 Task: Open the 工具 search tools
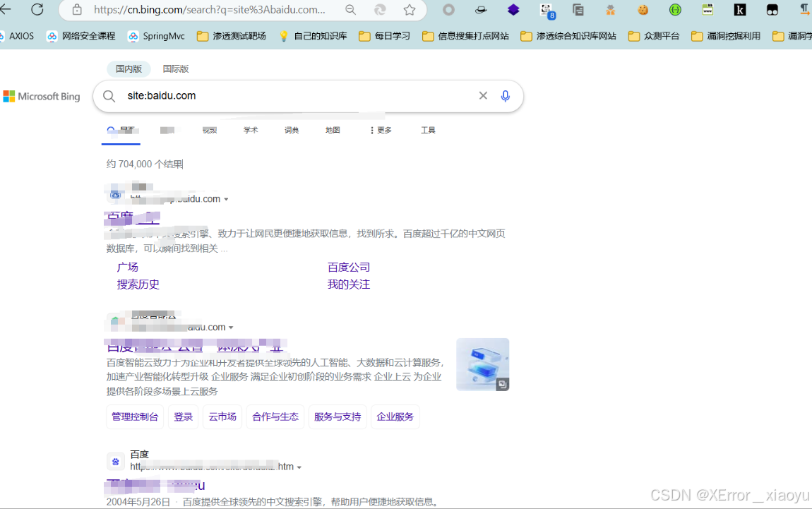pyautogui.click(x=428, y=130)
